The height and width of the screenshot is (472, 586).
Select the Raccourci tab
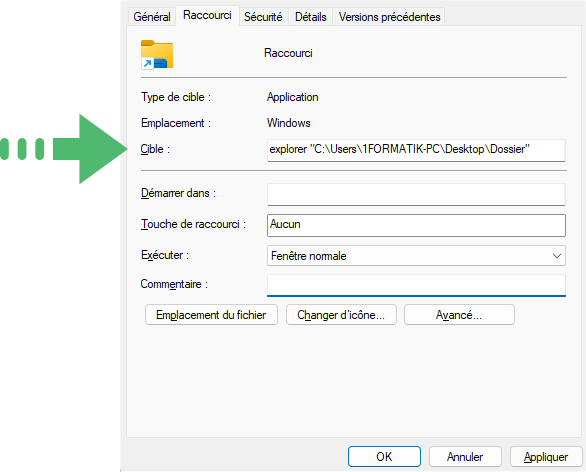(x=207, y=15)
